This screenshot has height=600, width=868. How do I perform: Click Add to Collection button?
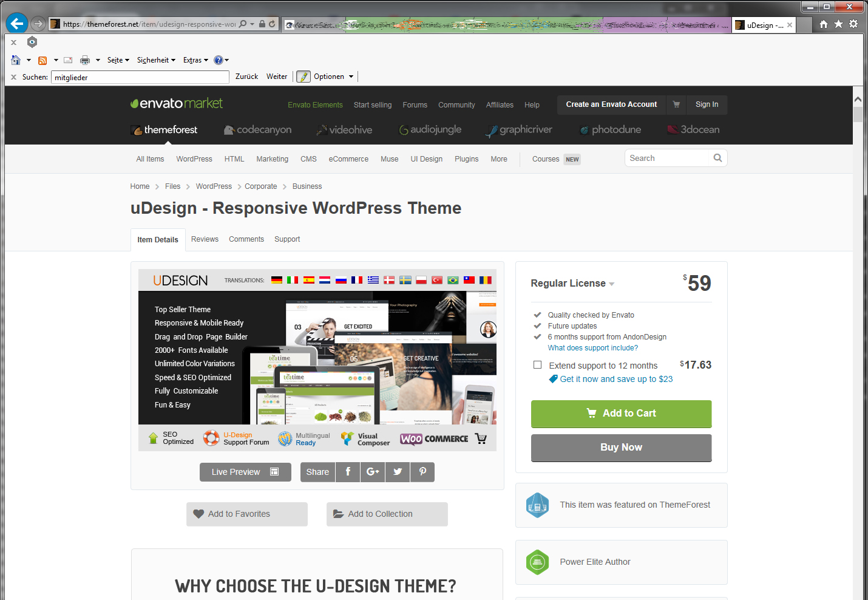(387, 514)
